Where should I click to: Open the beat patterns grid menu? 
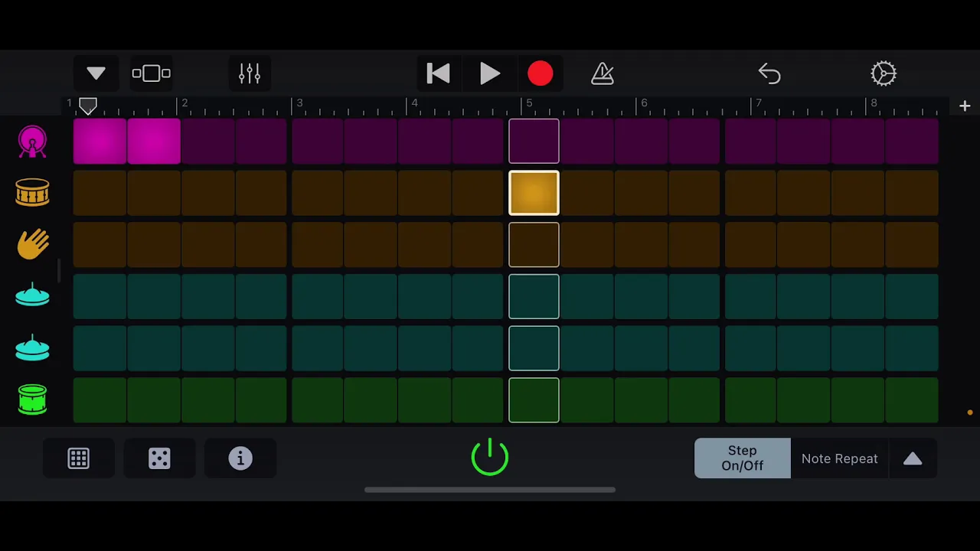coord(78,458)
